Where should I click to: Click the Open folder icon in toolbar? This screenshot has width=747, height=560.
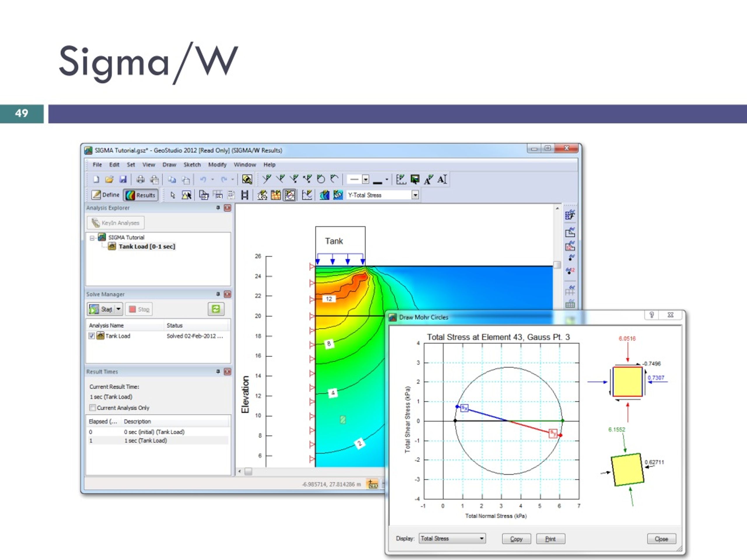coord(109,179)
